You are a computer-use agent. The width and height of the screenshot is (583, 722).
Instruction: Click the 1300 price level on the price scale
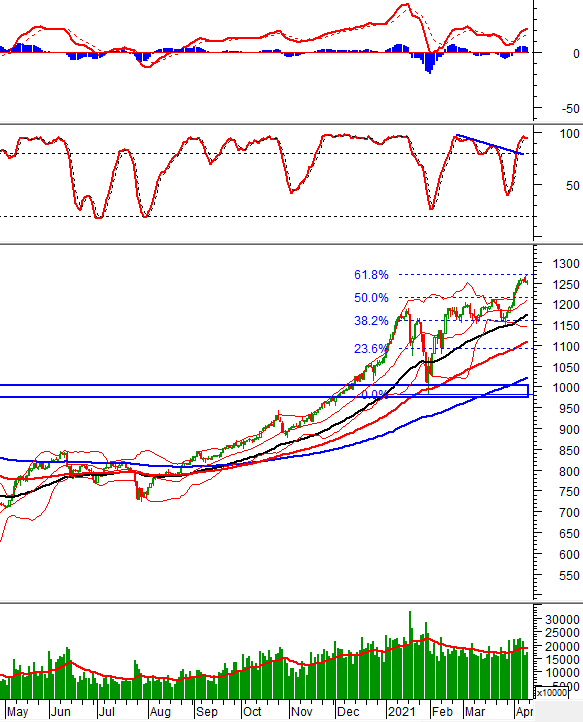566,264
